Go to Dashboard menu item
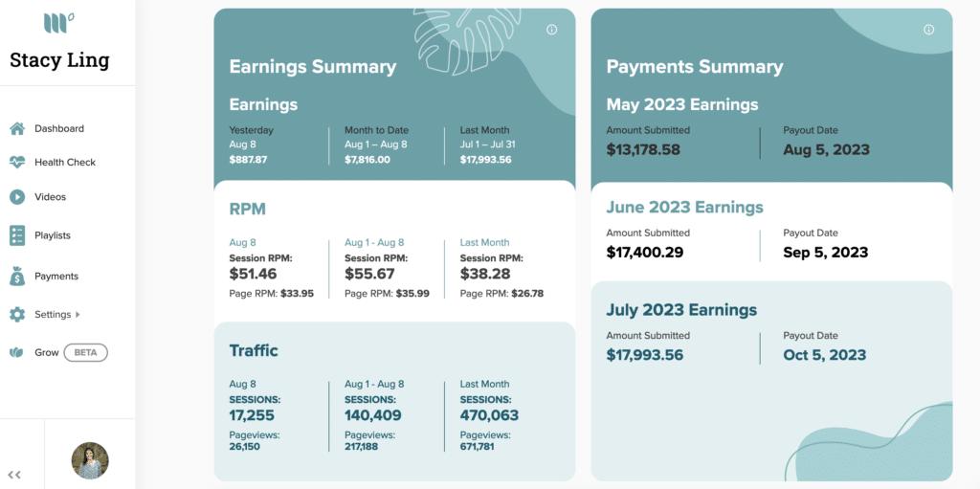 [x=59, y=129]
